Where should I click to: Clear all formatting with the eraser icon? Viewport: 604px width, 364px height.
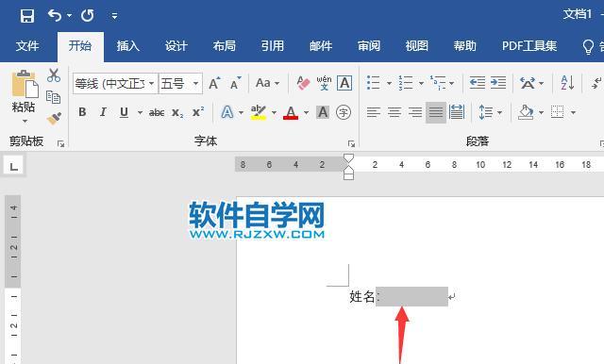[303, 83]
